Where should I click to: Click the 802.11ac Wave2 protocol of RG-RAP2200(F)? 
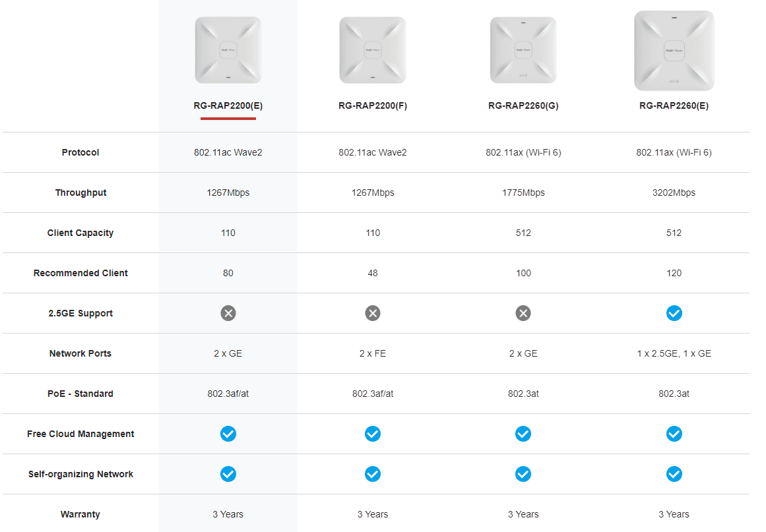pyautogui.click(x=372, y=152)
